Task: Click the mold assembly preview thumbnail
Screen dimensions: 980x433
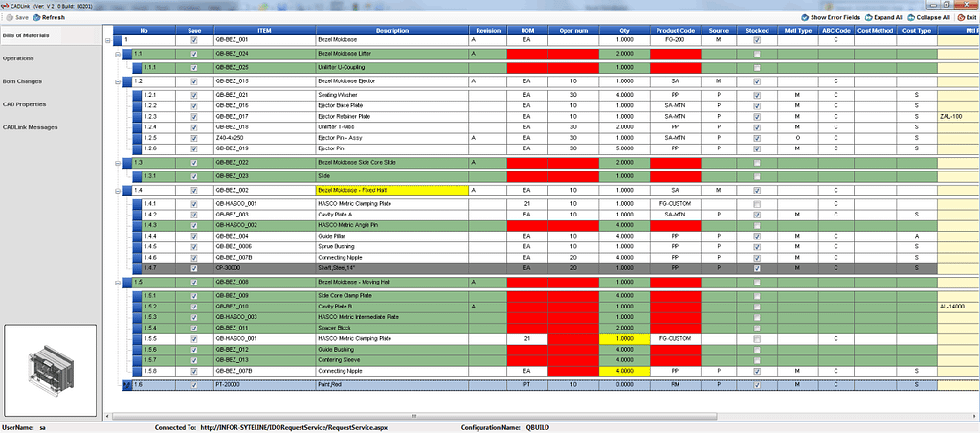Action: click(x=50, y=371)
